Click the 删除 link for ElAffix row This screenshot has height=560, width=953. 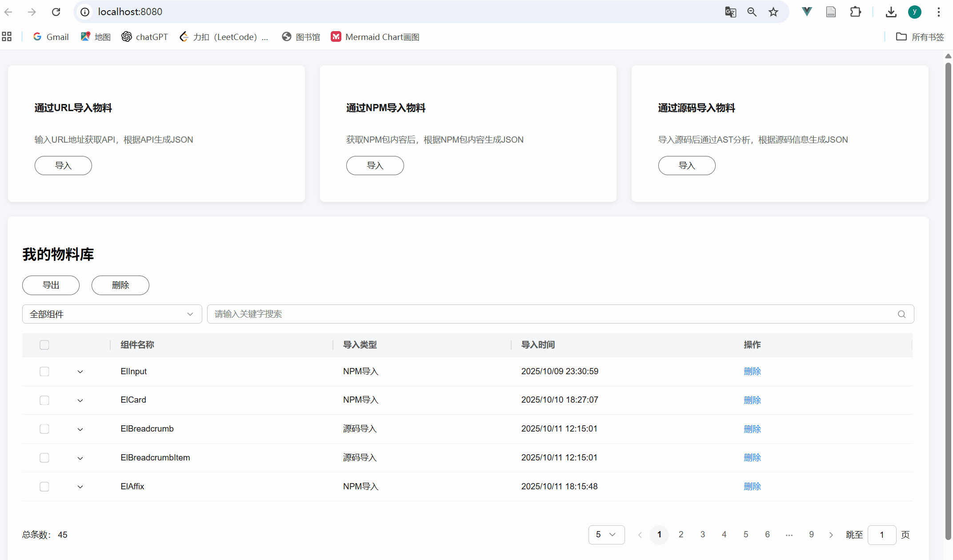pyautogui.click(x=752, y=487)
